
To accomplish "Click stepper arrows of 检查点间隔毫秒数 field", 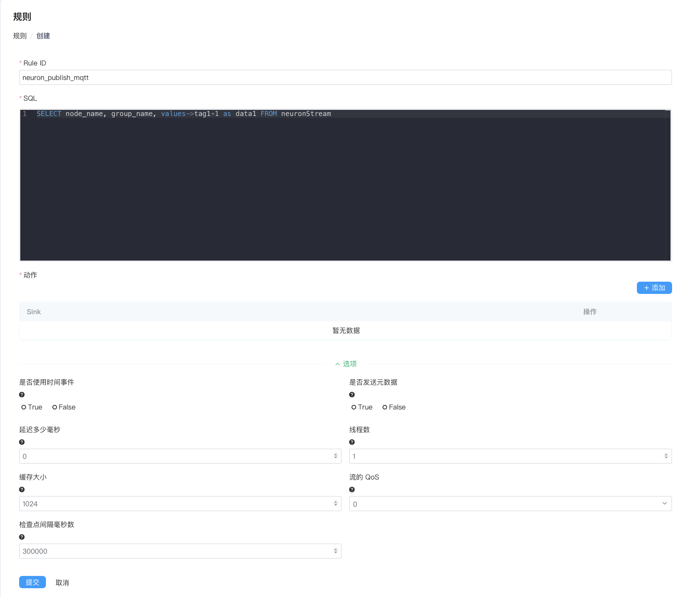I will point(335,551).
